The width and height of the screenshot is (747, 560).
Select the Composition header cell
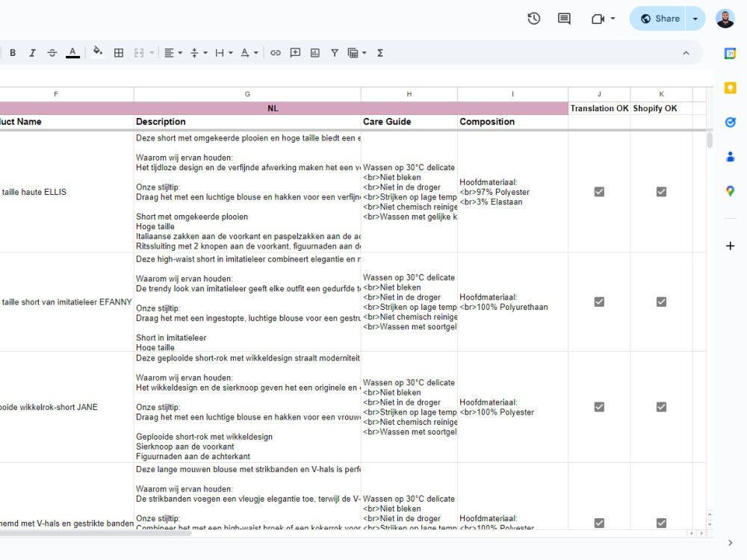512,122
